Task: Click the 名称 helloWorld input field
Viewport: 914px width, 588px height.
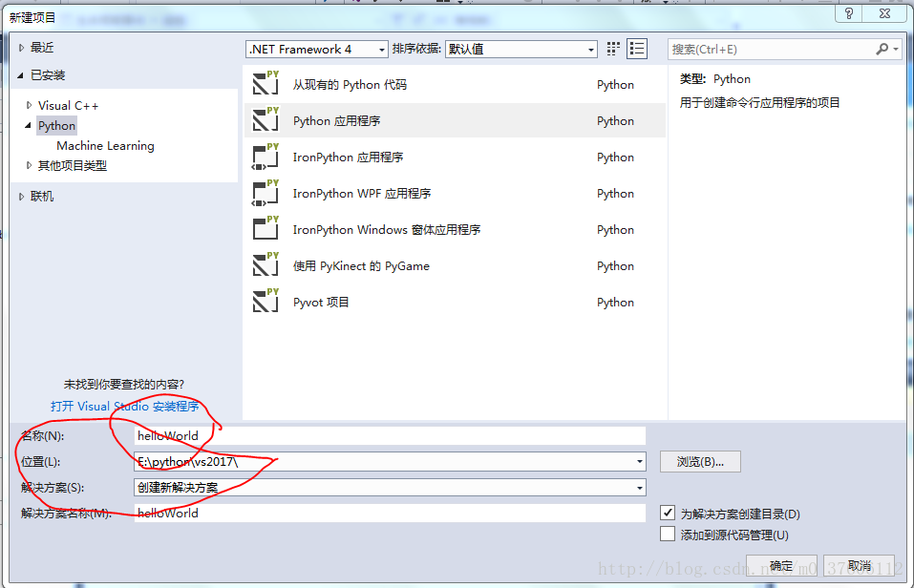Action: tap(390, 435)
